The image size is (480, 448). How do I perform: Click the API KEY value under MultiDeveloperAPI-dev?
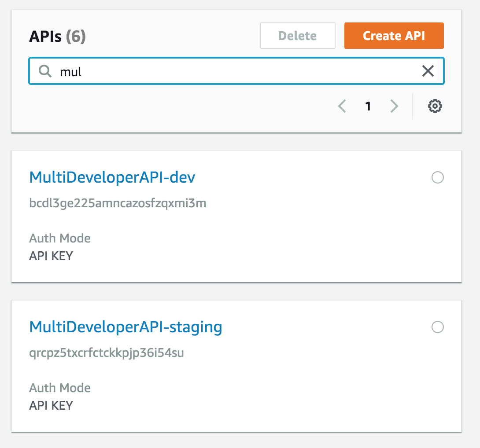[51, 256]
